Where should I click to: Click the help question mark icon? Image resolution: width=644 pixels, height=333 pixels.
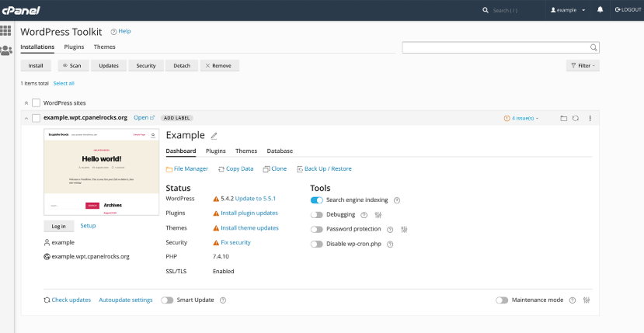(x=113, y=32)
